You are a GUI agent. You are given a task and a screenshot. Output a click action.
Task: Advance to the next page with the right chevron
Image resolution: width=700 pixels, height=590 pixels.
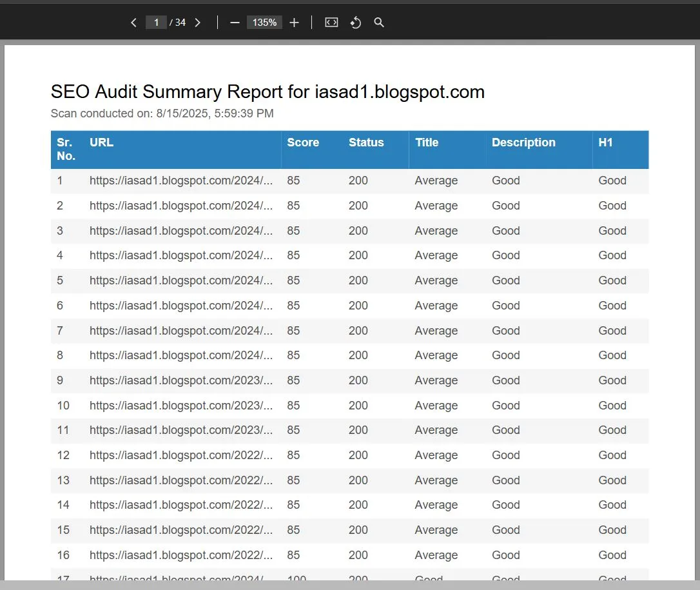198,22
